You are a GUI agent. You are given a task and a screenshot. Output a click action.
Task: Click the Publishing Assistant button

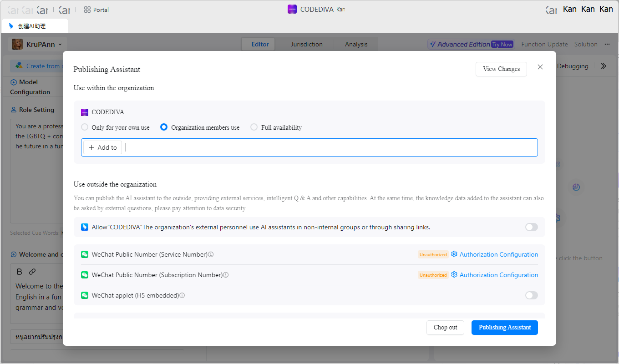pos(504,328)
